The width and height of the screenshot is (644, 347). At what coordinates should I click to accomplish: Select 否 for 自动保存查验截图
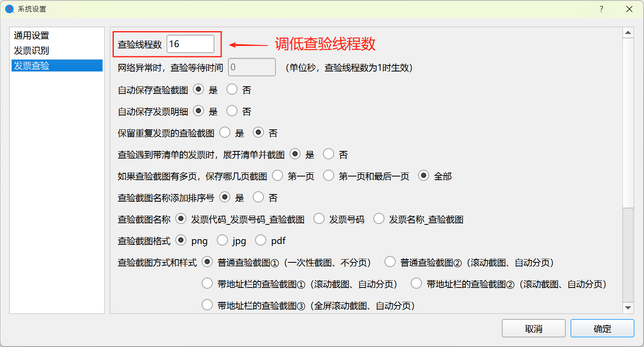tap(232, 89)
